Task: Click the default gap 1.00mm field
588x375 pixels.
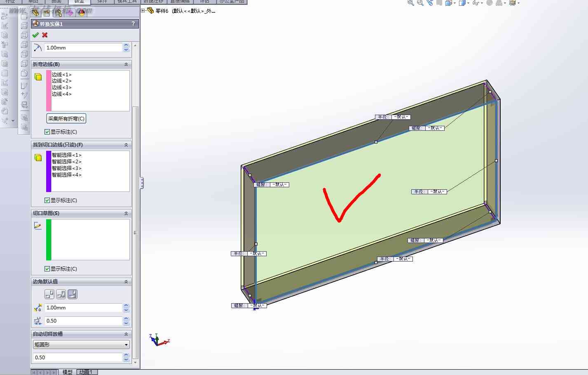Action: click(x=84, y=308)
